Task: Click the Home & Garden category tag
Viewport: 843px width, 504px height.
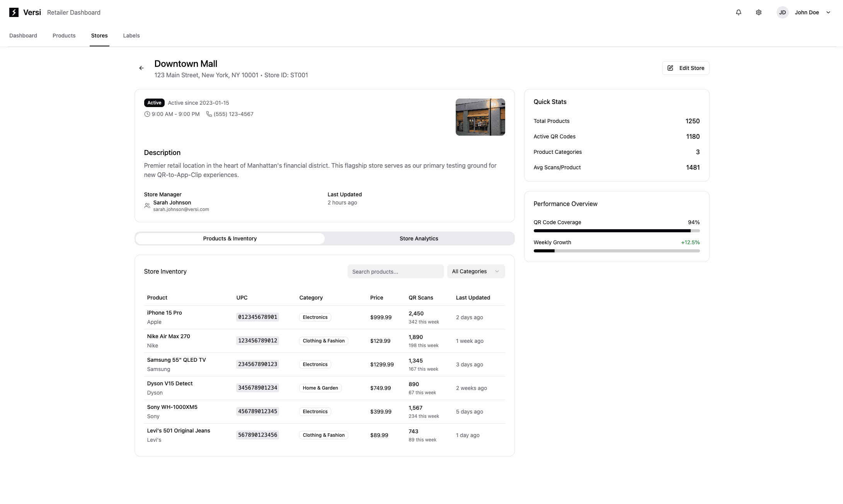Action: click(320, 388)
